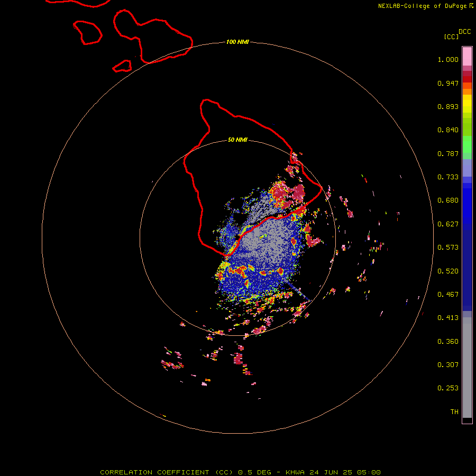Click the 0.573 color scale value
This screenshot has height=476, width=476.
pos(448,248)
